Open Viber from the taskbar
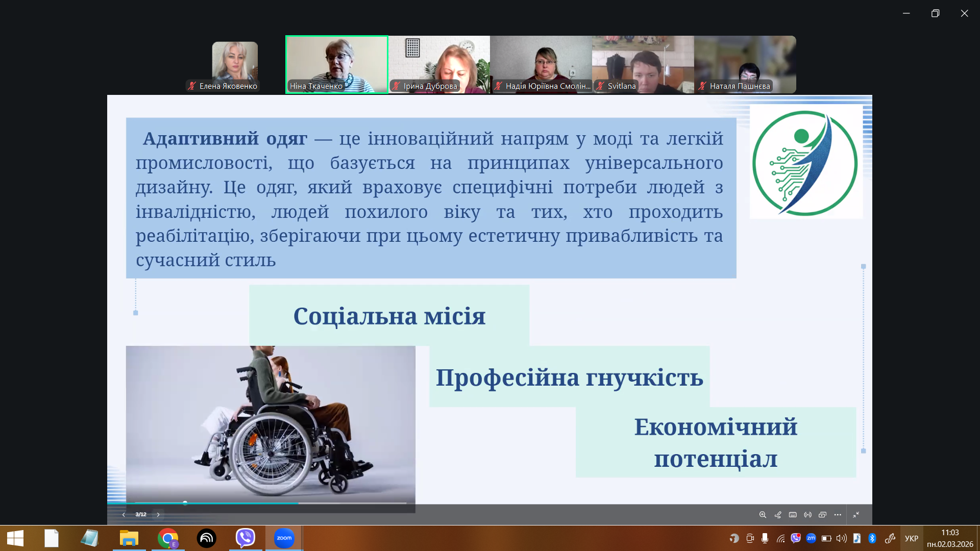 (x=246, y=538)
